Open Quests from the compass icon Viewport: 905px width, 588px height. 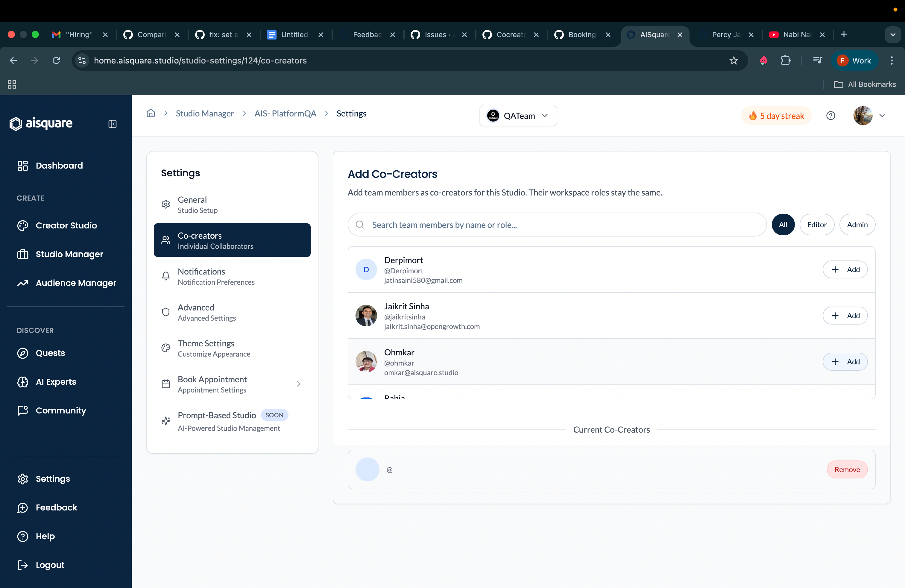click(23, 353)
